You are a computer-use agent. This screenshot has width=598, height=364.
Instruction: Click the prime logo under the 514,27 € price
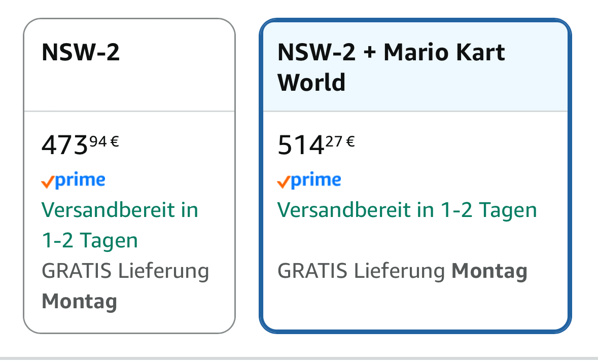tap(309, 180)
